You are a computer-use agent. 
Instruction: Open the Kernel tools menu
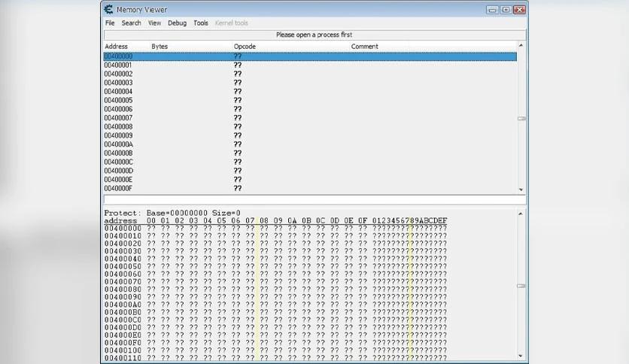(x=232, y=23)
